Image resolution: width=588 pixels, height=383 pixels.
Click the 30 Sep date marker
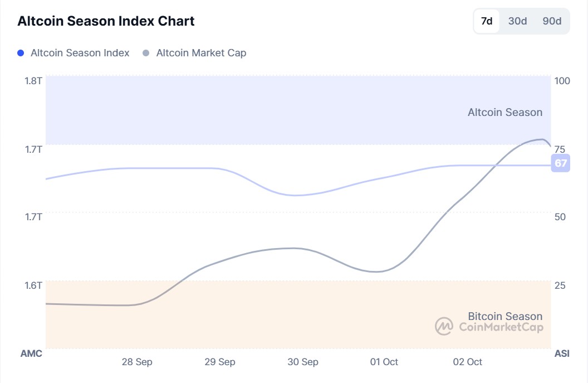(303, 362)
